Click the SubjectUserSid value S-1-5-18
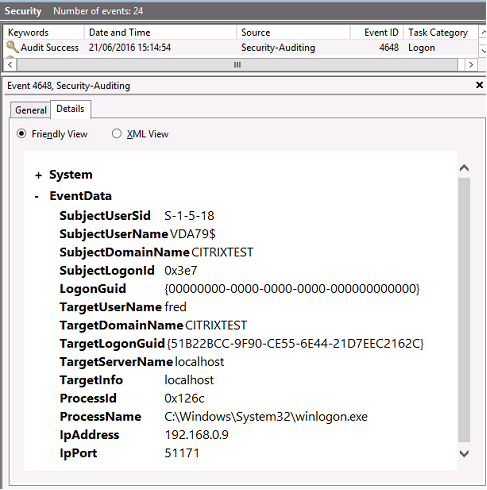 click(x=189, y=216)
